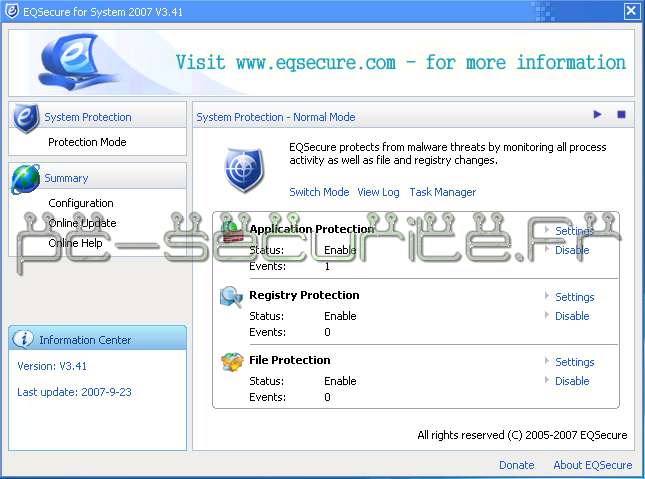The image size is (645, 479).
Task: Open the View Log link
Action: click(x=378, y=192)
